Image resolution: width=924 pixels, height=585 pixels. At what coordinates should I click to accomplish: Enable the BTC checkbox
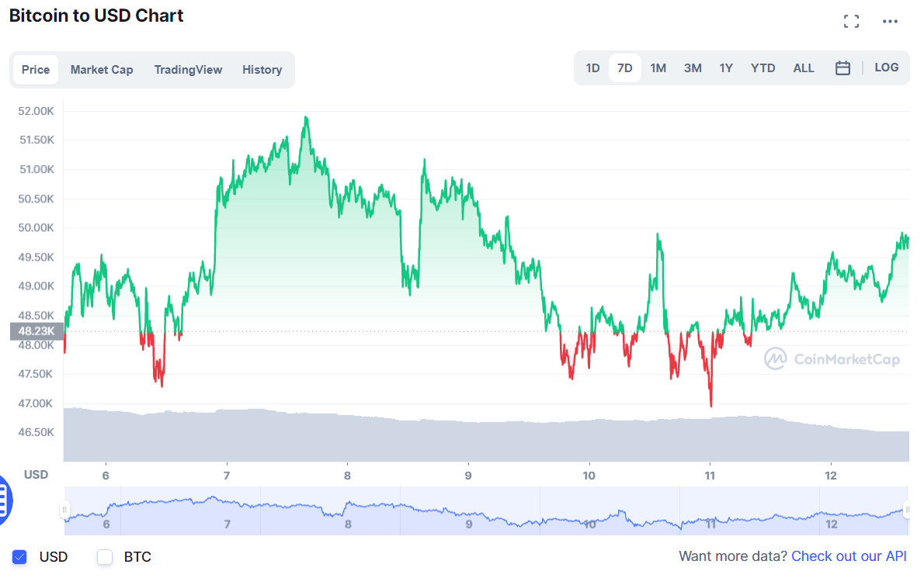104,556
